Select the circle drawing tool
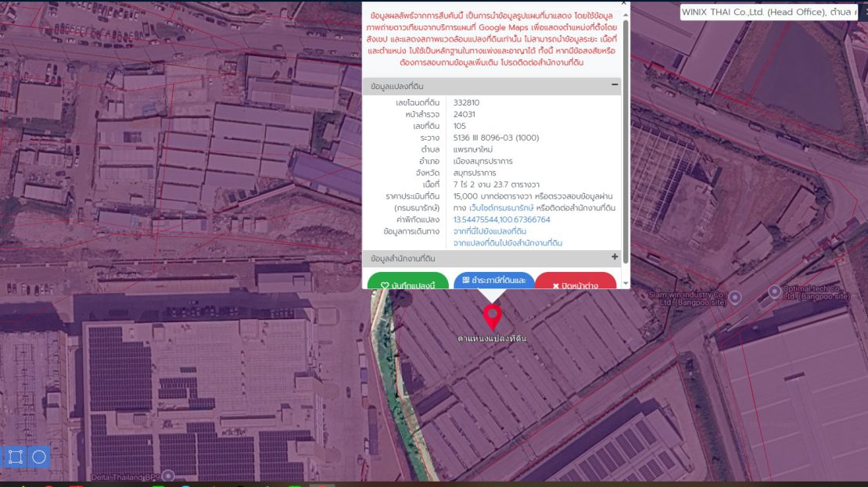868x487 pixels. (39, 457)
